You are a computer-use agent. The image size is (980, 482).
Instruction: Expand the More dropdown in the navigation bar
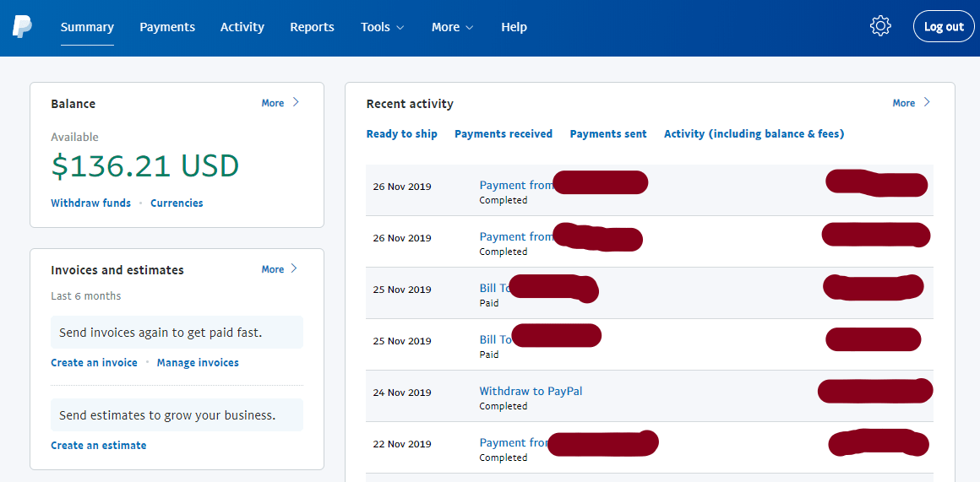click(x=452, y=27)
